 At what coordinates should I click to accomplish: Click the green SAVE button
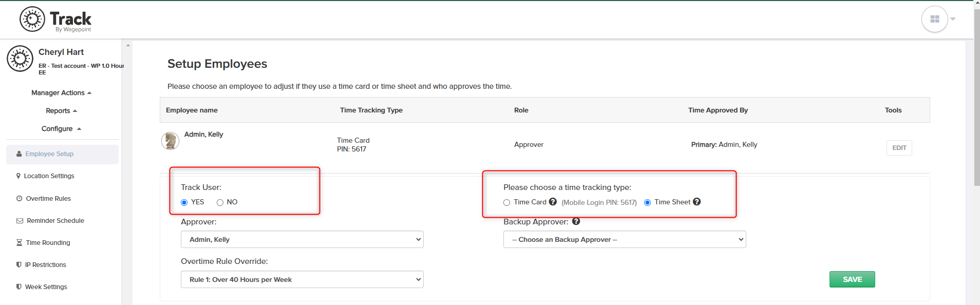852,279
